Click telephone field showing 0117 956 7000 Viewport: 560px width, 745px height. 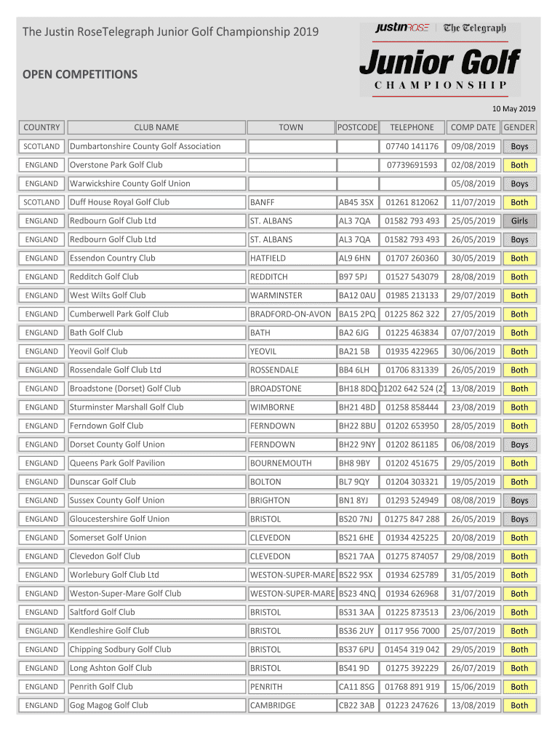point(412,631)
